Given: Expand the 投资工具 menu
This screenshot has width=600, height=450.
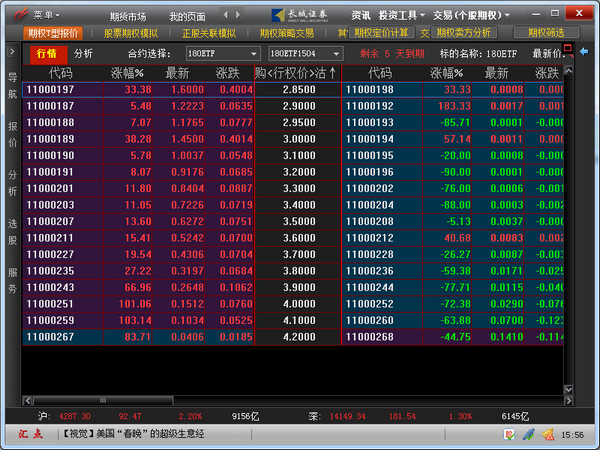Looking at the screenshot, I should click(402, 15).
